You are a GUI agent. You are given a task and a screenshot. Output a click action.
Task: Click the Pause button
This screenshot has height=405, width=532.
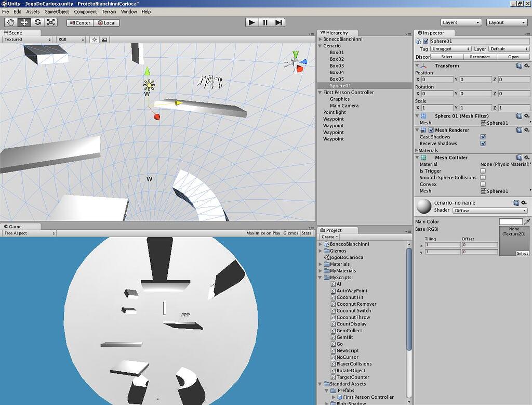[x=265, y=22]
